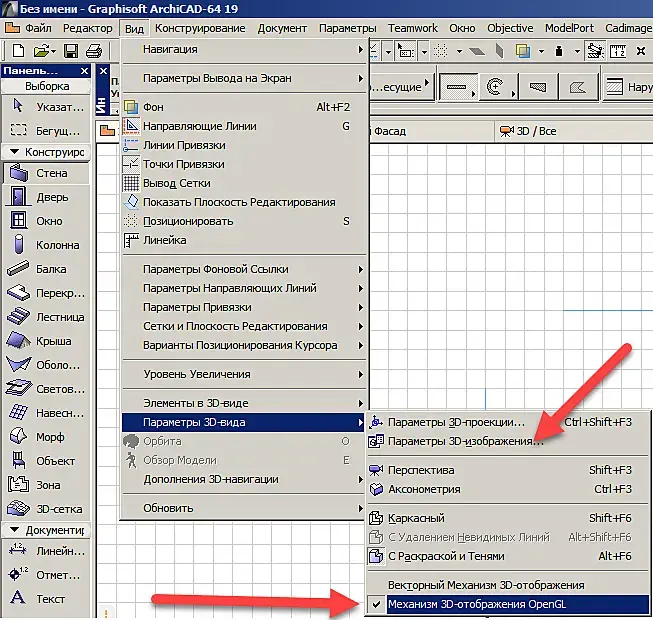
Task: Open Параметры 3D-проекции dialog
Action: (x=508, y=422)
